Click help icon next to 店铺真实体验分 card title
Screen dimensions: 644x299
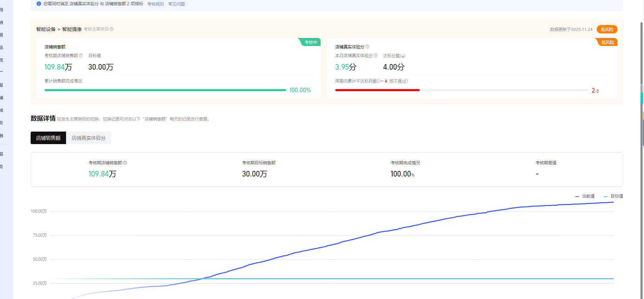click(367, 47)
